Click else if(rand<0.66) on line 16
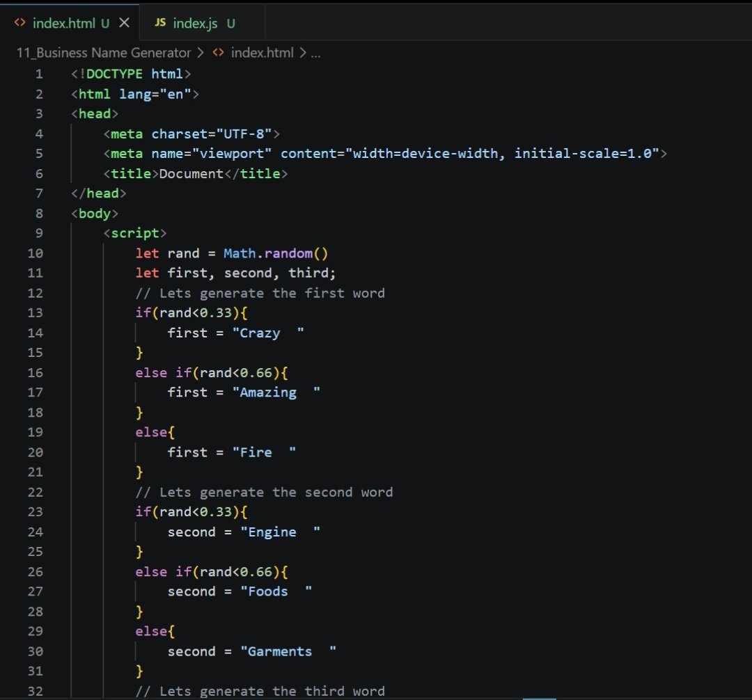752x700 pixels. tap(212, 372)
